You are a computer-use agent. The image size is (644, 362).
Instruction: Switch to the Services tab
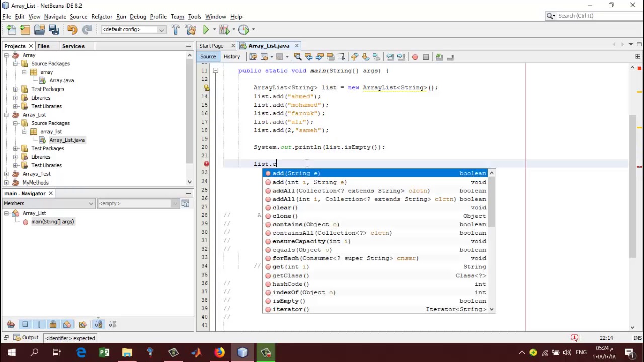[x=73, y=46]
